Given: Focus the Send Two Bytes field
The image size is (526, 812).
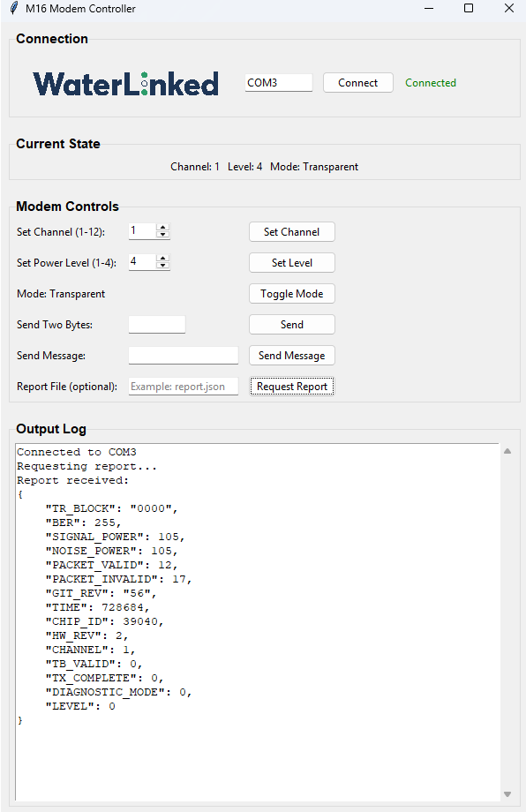Looking at the screenshot, I should [x=157, y=325].
